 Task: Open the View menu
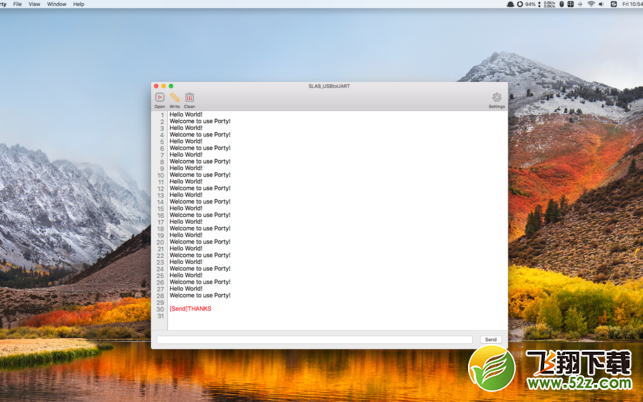[34, 4]
